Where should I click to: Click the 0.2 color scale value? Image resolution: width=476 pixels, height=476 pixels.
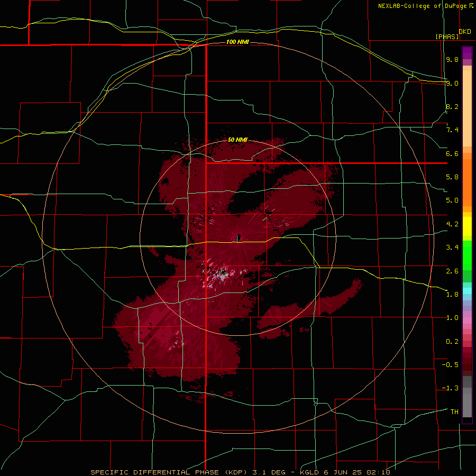452,342
